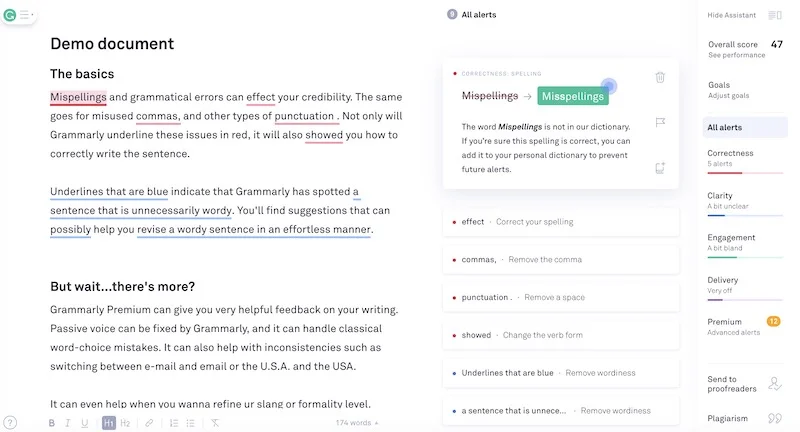Clear formatting with the Tx icon
The height and width of the screenshot is (432, 800).
215,423
